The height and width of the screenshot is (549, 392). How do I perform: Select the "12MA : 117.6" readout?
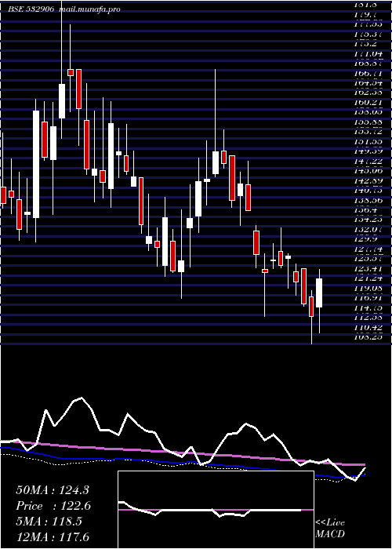tap(53, 536)
